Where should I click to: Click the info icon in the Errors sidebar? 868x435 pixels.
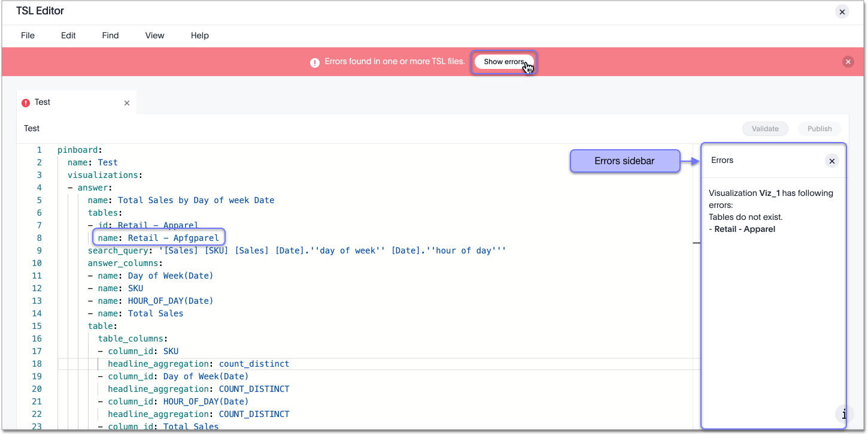pyautogui.click(x=843, y=414)
